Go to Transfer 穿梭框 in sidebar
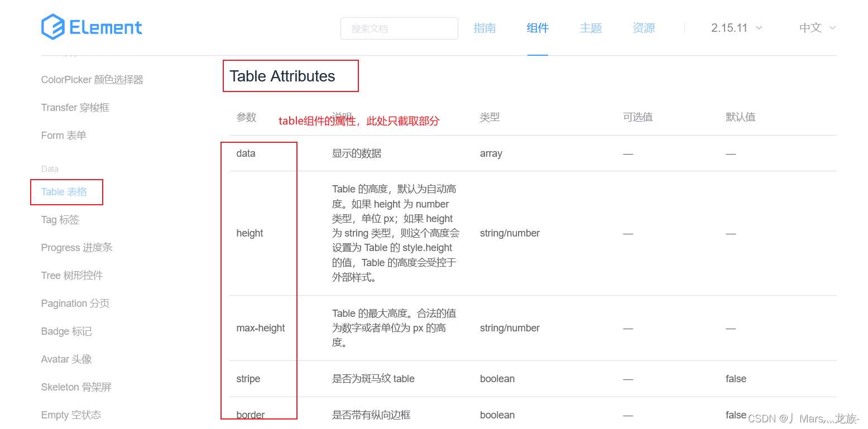868x429 pixels. click(x=75, y=108)
